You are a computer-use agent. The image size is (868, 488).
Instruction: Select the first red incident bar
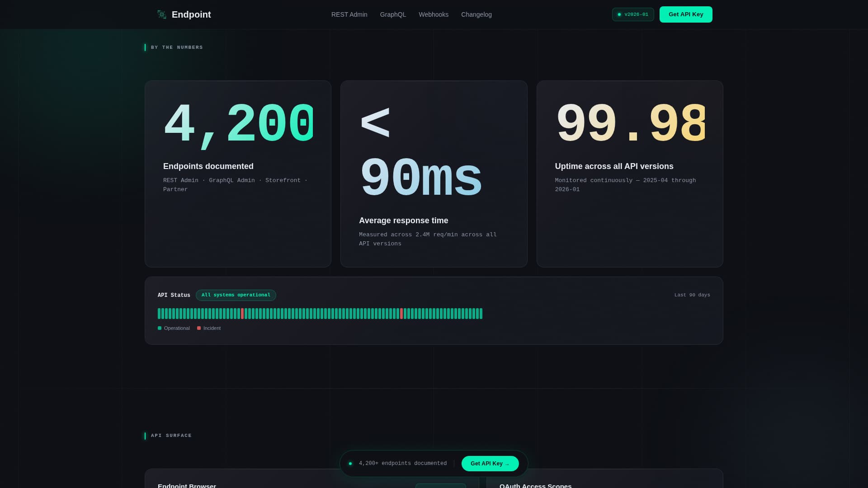(x=242, y=314)
